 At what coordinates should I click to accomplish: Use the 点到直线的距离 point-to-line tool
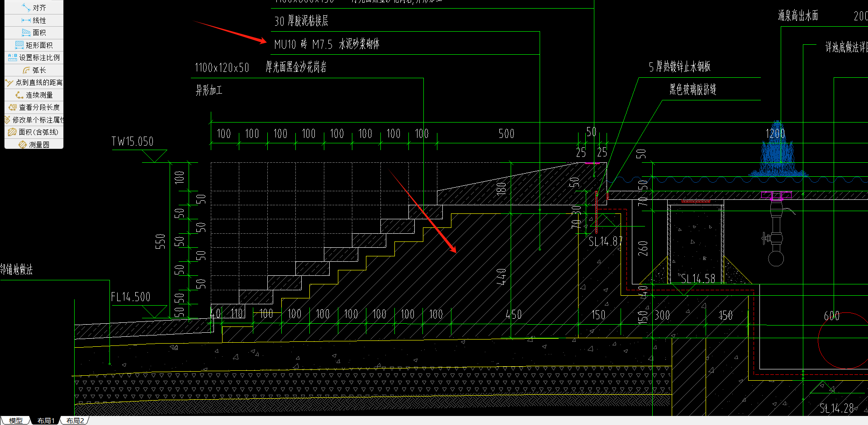tap(34, 82)
